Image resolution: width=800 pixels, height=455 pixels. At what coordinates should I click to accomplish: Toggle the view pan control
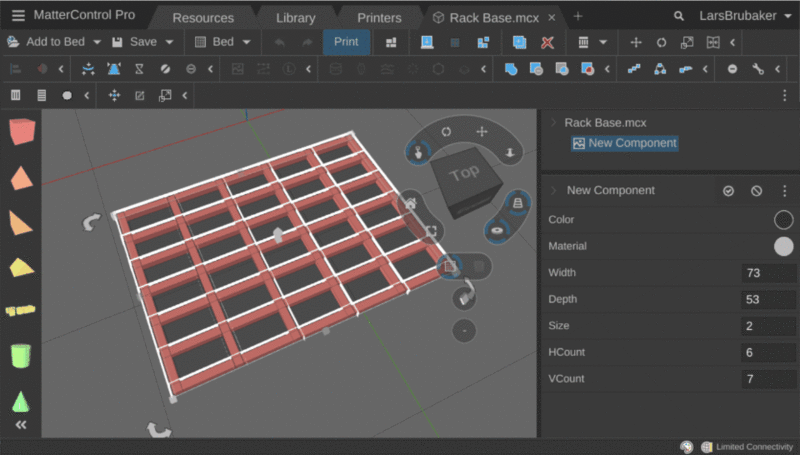tap(482, 132)
